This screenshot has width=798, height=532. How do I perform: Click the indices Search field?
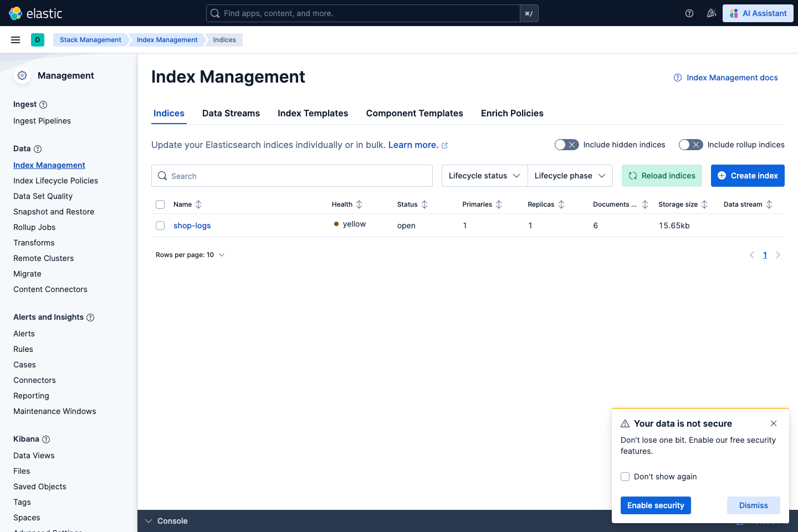[x=292, y=176]
